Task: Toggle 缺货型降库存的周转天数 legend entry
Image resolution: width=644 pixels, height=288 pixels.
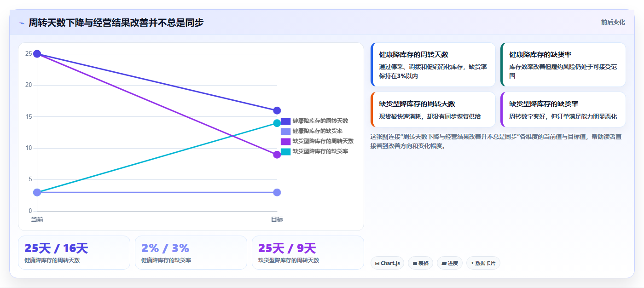Action: pyautogui.click(x=317, y=141)
